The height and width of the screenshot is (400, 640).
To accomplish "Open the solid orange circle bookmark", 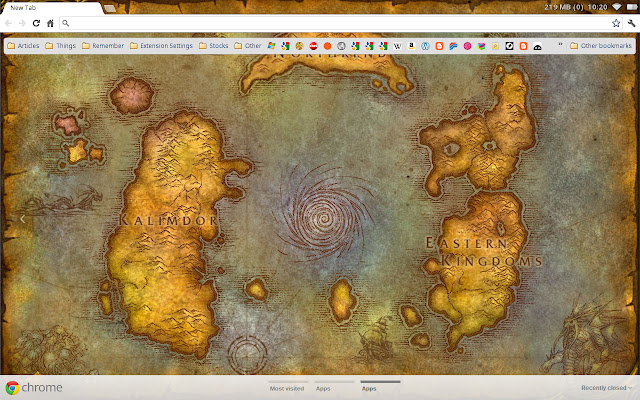I will click(x=327, y=46).
